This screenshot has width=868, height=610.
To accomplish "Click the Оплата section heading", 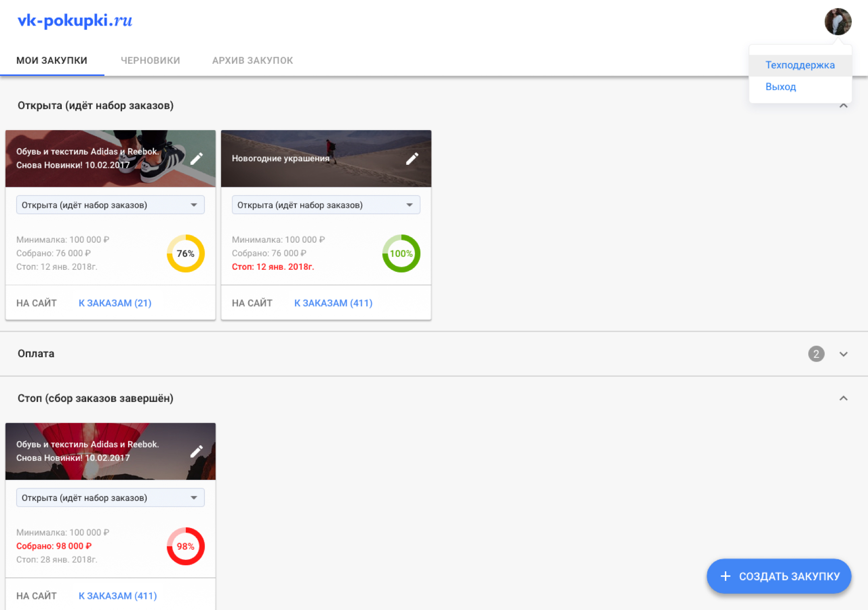I will [36, 354].
